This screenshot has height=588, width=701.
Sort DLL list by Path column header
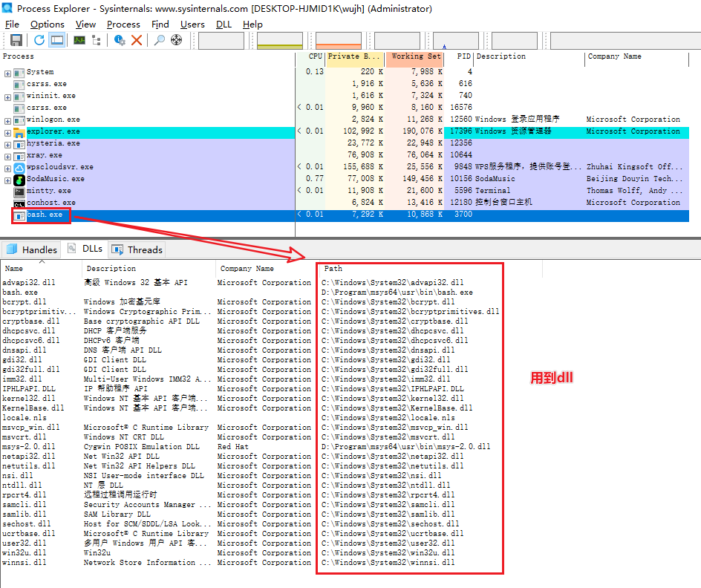tap(431, 269)
